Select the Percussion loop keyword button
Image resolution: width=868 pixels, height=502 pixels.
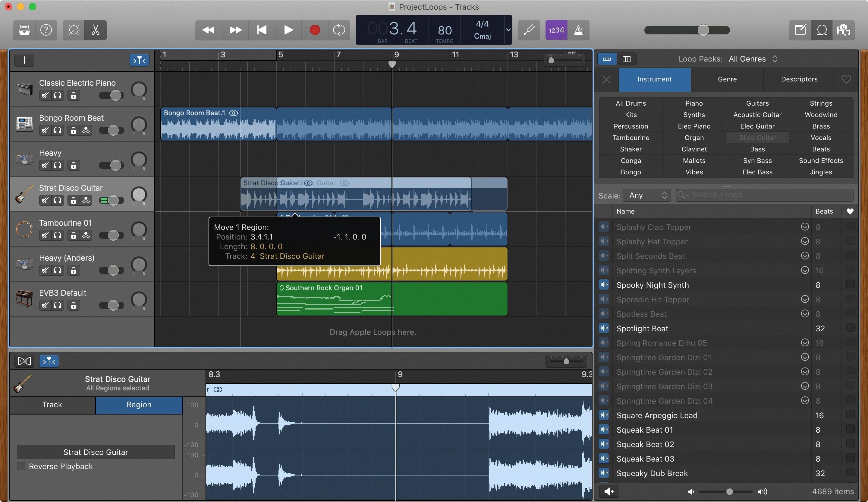630,126
